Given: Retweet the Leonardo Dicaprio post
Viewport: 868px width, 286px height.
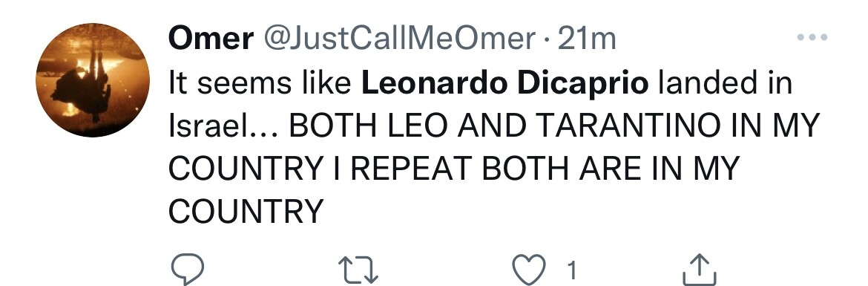Looking at the screenshot, I should tap(358, 270).
